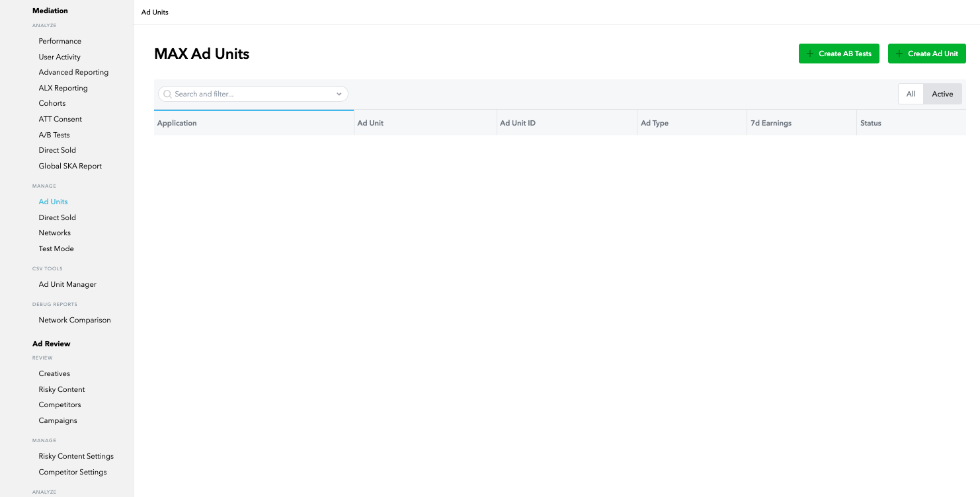980x497 pixels.
Task: Click the plus icon on Create Ad Unit
Action: coord(899,54)
